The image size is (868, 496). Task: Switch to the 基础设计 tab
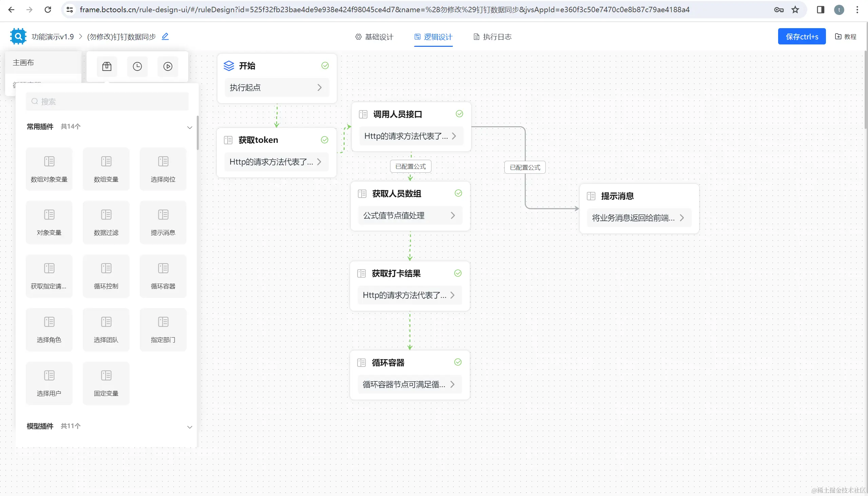point(374,37)
